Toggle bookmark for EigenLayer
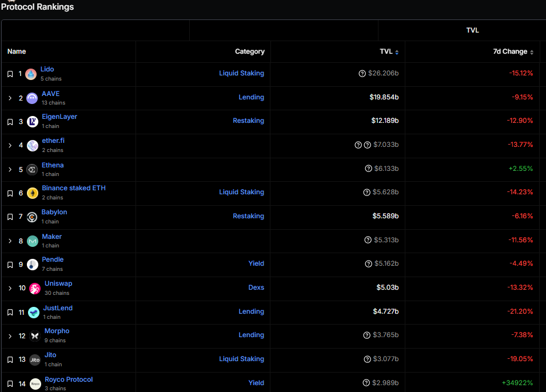 pos(10,122)
